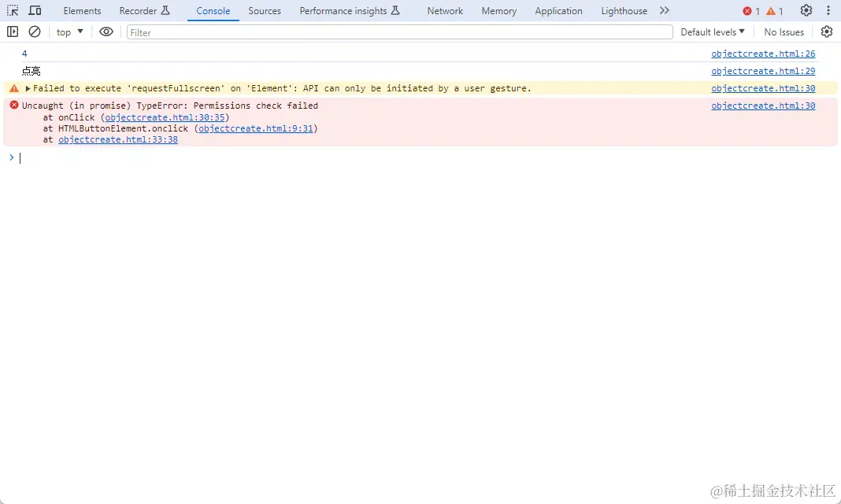The height and width of the screenshot is (504, 841).
Task: Click the No Issues indicator
Action: coord(784,32)
